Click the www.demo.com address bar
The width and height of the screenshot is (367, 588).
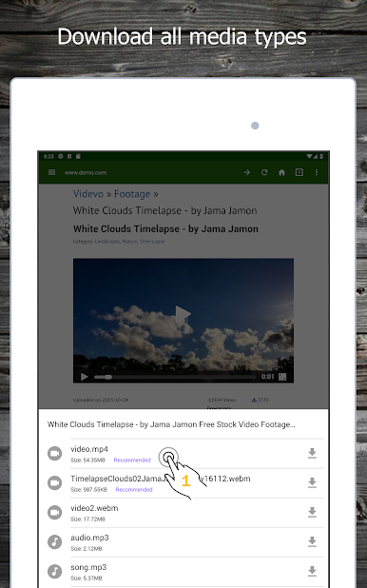tap(86, 172)
